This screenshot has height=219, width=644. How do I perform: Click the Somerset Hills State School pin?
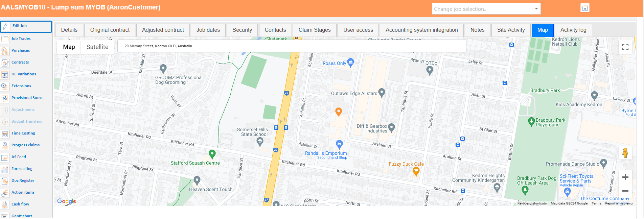pyautogui.click(x=260, y=142)
